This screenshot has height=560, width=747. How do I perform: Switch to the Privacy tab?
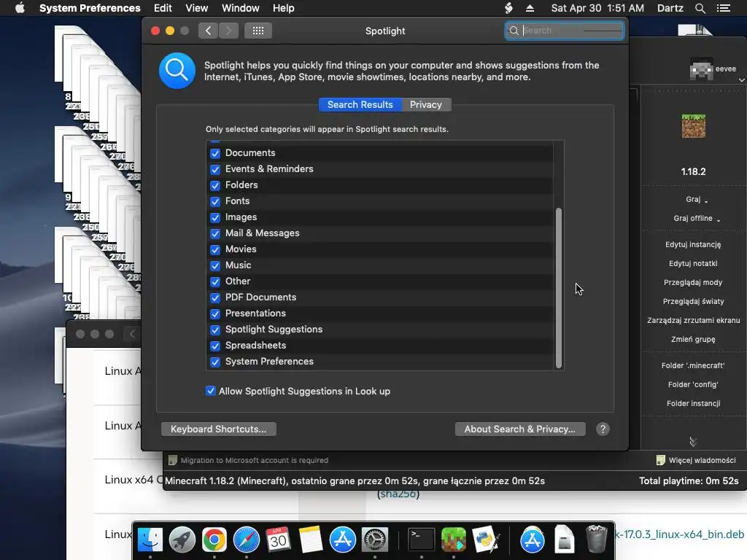click(426, 105)
